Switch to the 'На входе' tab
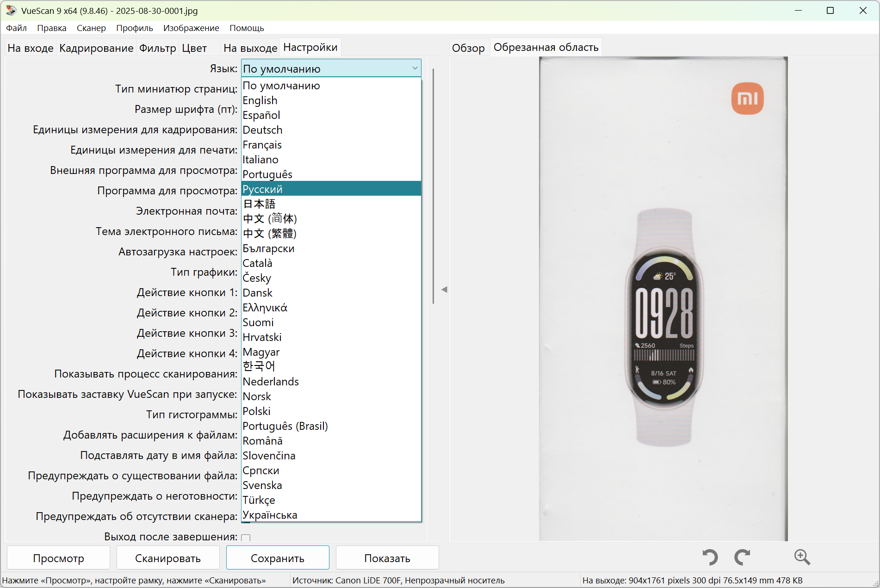Screen dimensions: 880x588 point(31,48)
